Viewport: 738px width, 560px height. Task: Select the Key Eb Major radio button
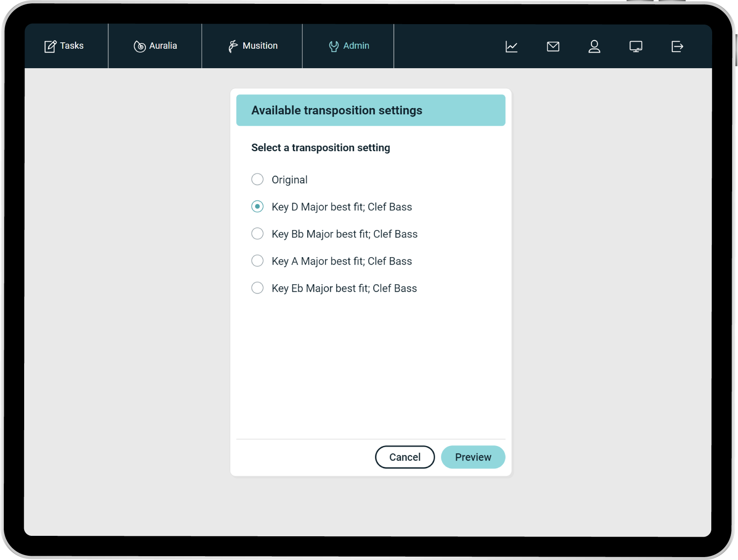(257, 288)
